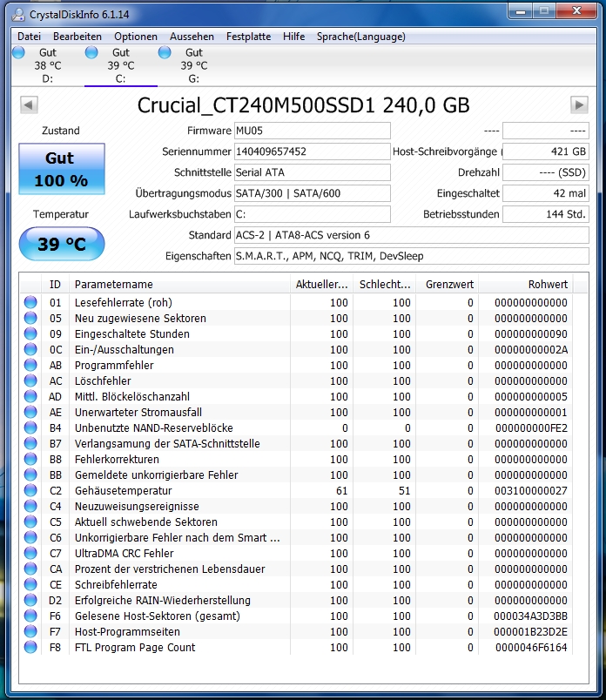The width and height of the screenshot is (606, 700).
Task: Click the Seriennummer field 140409657452
Action: 313,151
